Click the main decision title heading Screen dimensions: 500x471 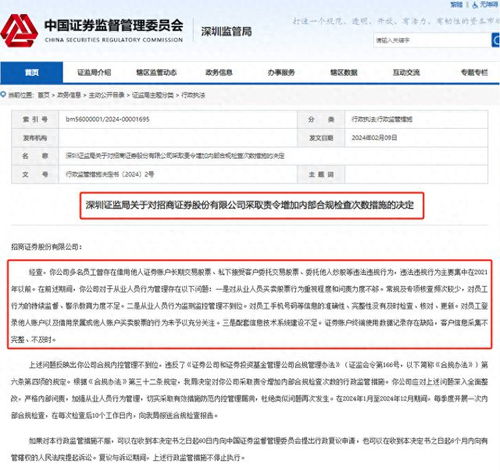(x=250, y=205)
